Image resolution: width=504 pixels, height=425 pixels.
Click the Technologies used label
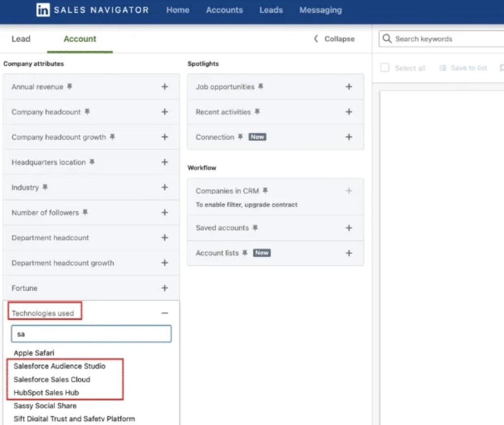pyautogui.click(x=43, y=313)
